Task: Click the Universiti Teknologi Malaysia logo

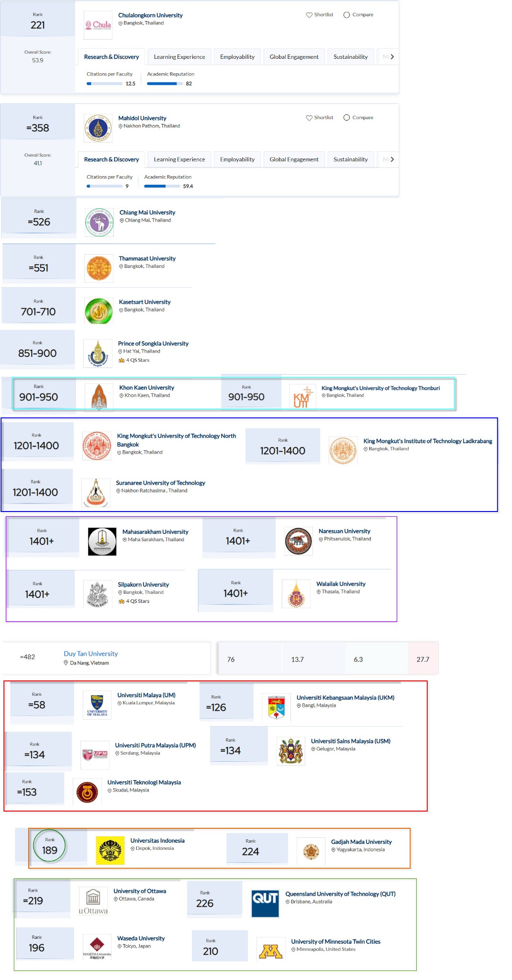Action: coord(87,792)
